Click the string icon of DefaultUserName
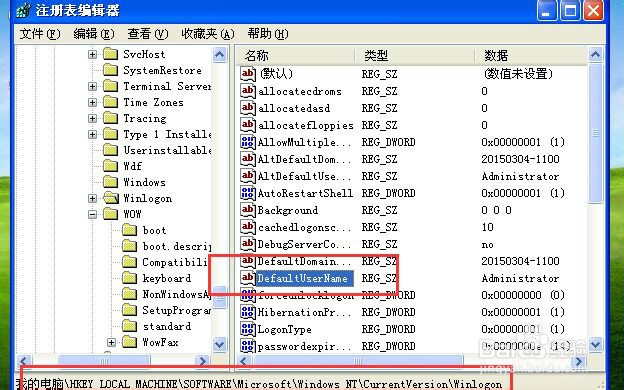624x390 pixels. click(248, 278)
